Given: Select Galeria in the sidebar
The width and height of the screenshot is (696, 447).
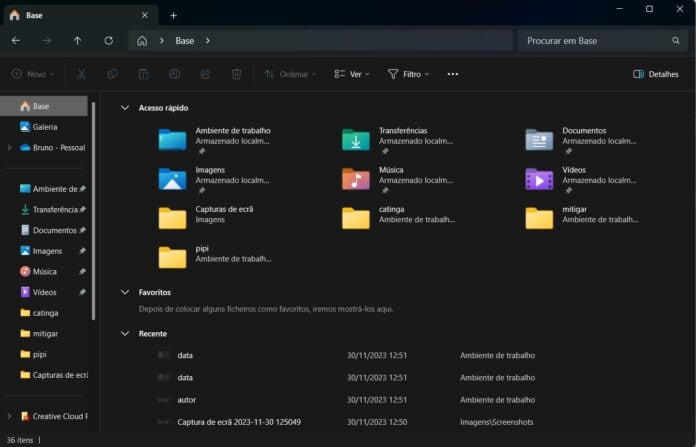Looking at the screenshot, I should [x=44, y=127].
